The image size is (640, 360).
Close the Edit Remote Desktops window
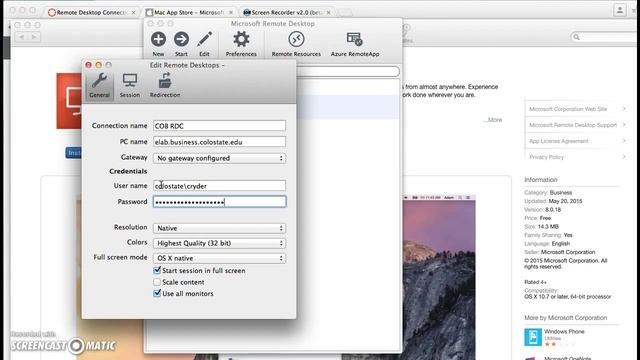click(89, 65)
